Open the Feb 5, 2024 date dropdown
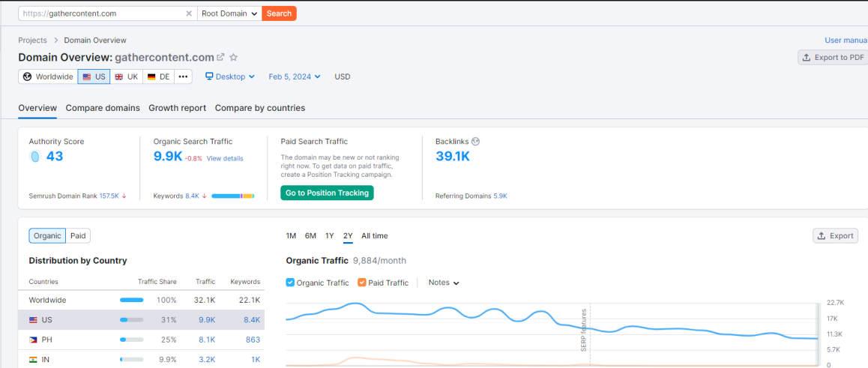 (x=295, y=76)
